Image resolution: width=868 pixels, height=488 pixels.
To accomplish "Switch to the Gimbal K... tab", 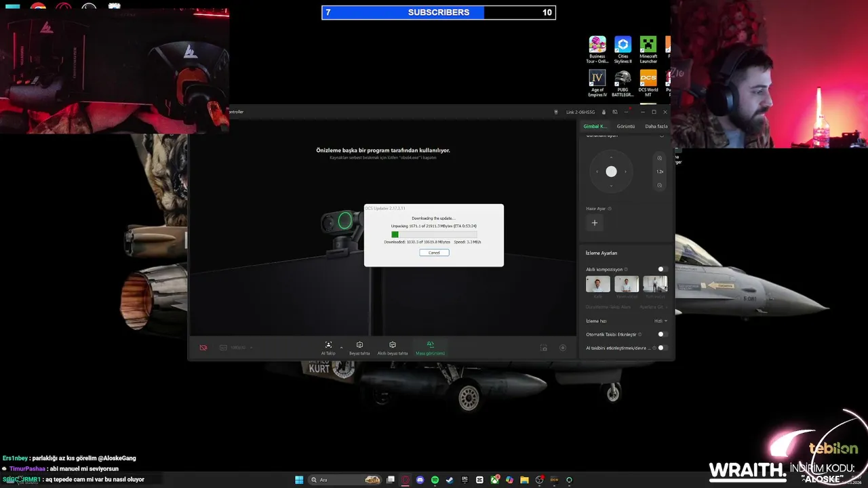I will click(x=595, y=126).
